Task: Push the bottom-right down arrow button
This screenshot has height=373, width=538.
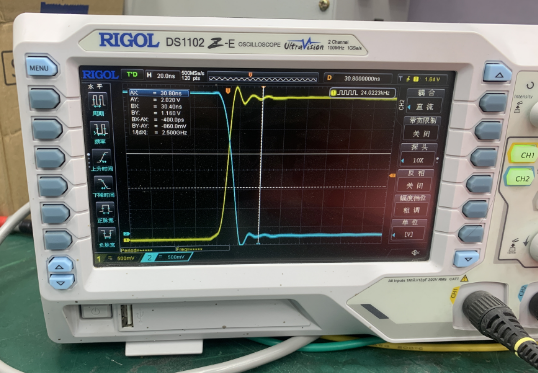Action: (466, 259)
